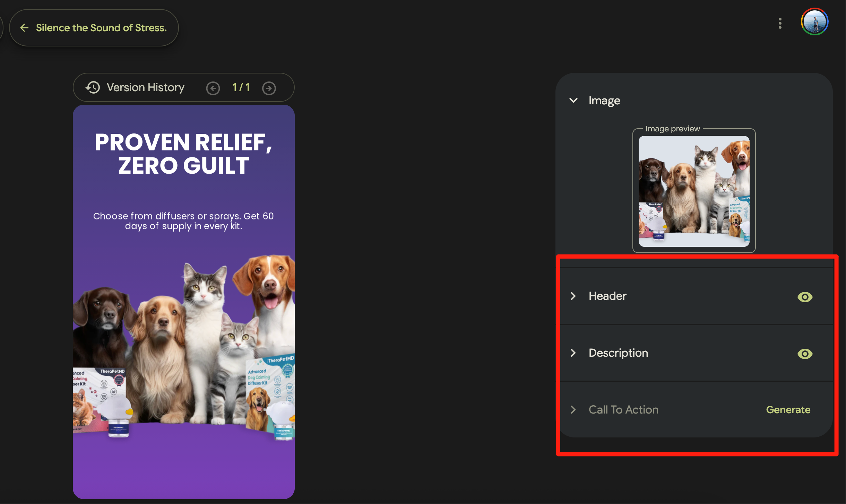
Task: Click the Version History label
Action: [x=145, y=87]
